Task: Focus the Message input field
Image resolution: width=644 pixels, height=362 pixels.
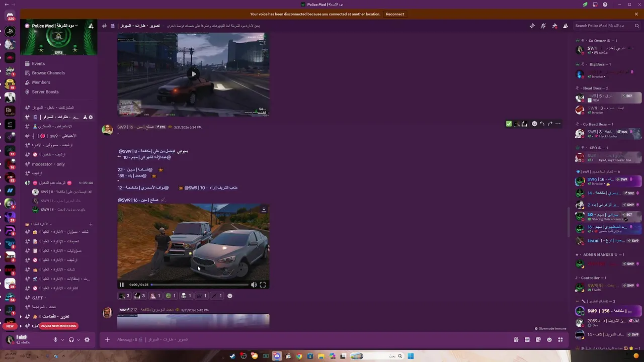Action: click(x=312, y=339)
